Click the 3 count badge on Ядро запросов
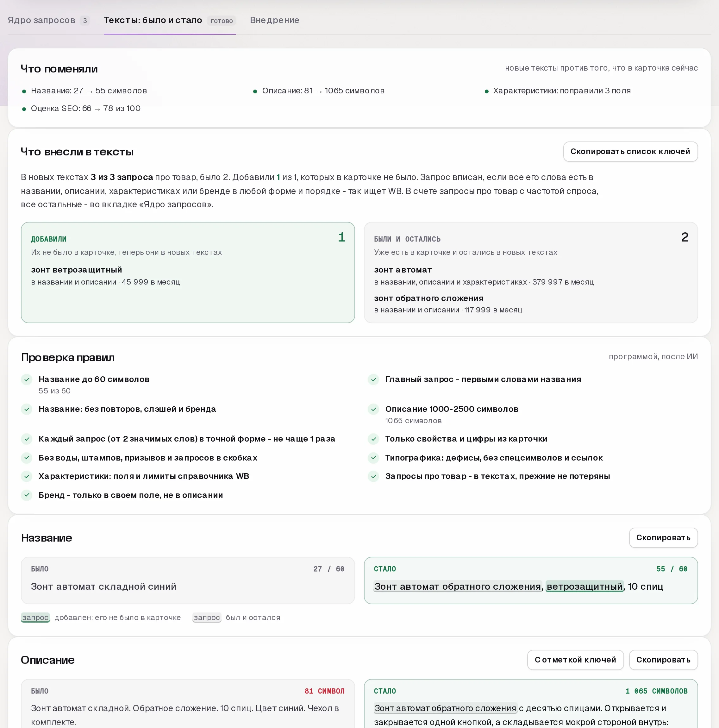The width and height of the screenshot is (719, 728). pos(85,21)
